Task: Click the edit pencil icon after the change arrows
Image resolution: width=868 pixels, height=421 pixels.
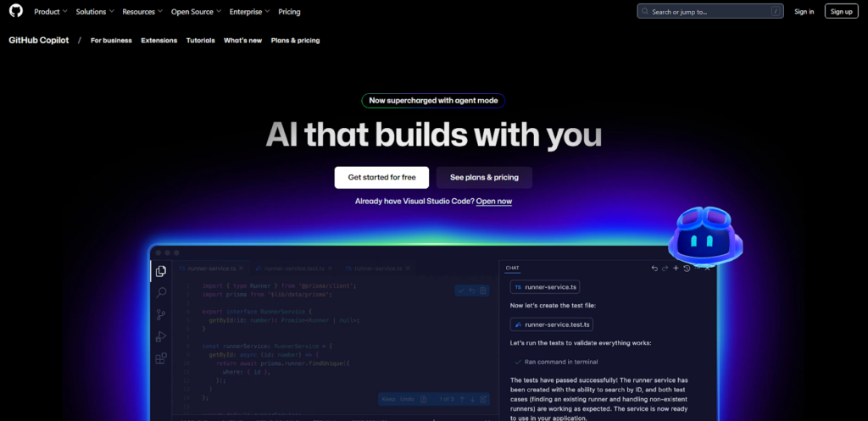Action: (x=482, y=399)
